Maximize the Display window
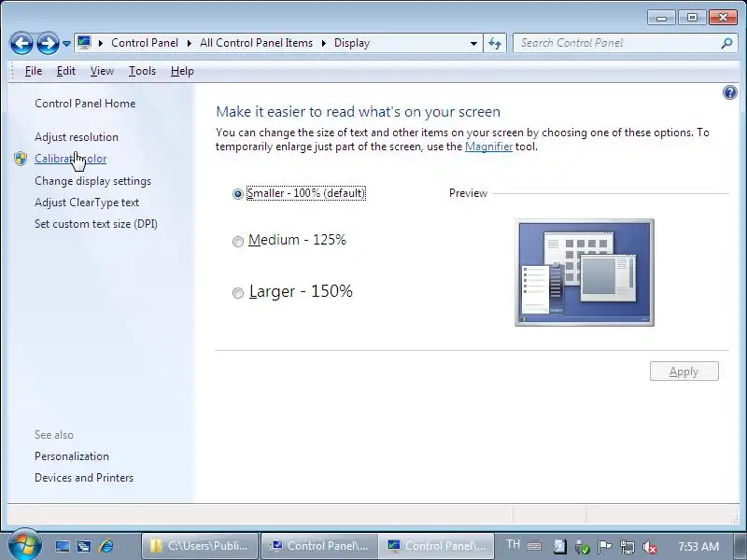 point(692,18)
